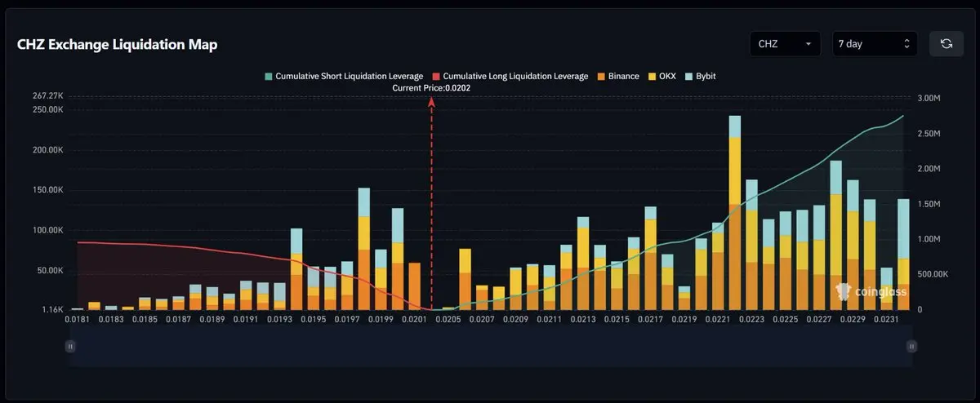Click x-axis label 0.0181

point(77,321)
